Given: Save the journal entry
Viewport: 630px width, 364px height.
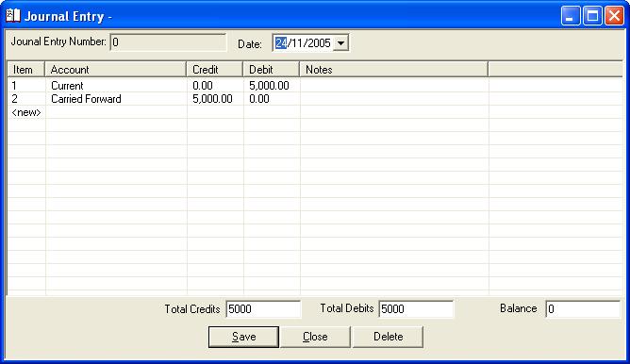Looking at the screenshot, I should coord(243,337).
